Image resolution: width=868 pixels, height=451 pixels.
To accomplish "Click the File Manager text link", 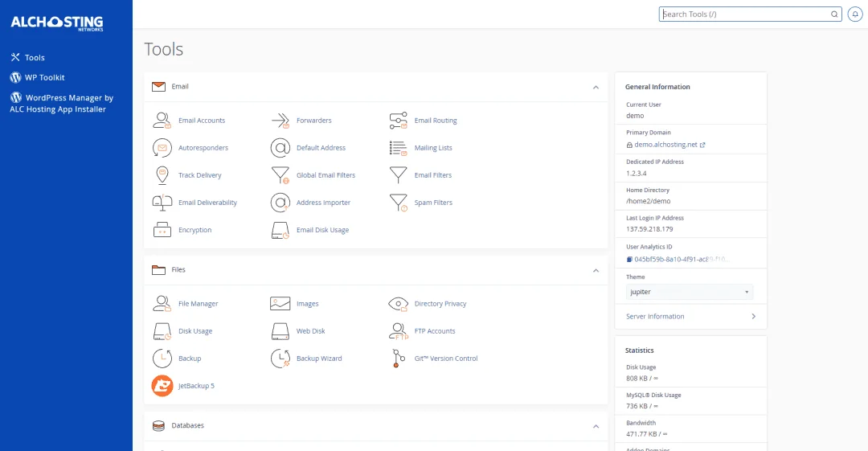I will 199,304.
